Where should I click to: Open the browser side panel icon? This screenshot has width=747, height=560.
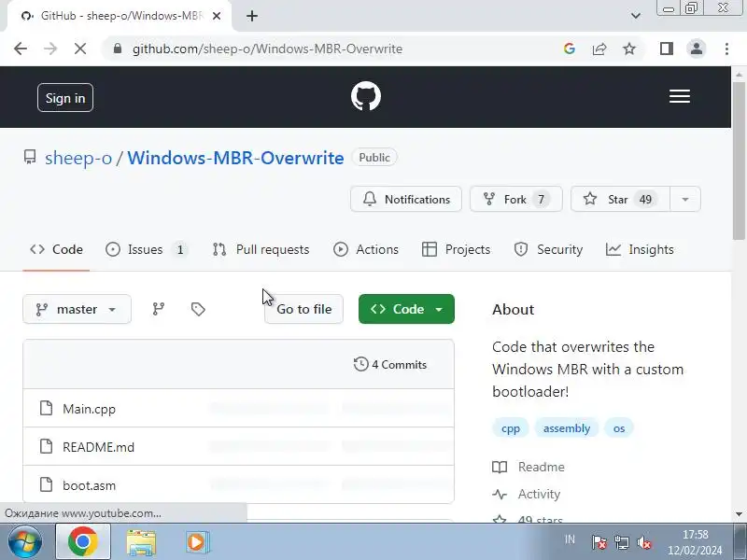coord(667,49)
